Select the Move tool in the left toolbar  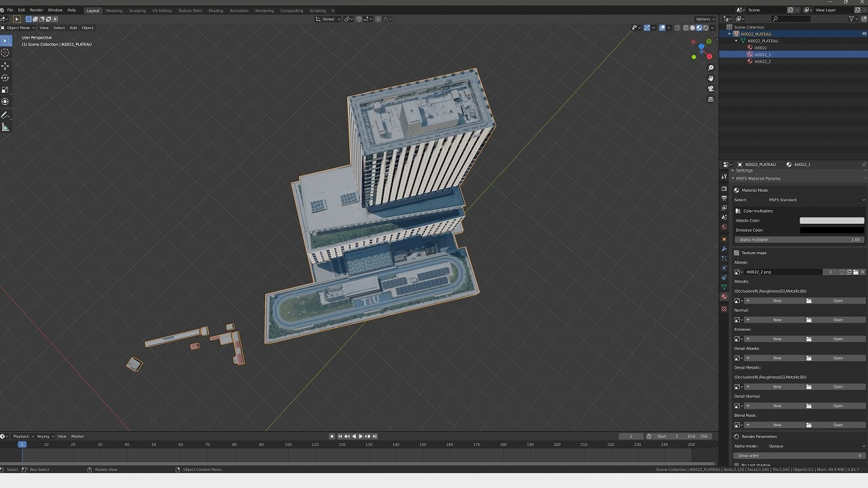[5, 66]
